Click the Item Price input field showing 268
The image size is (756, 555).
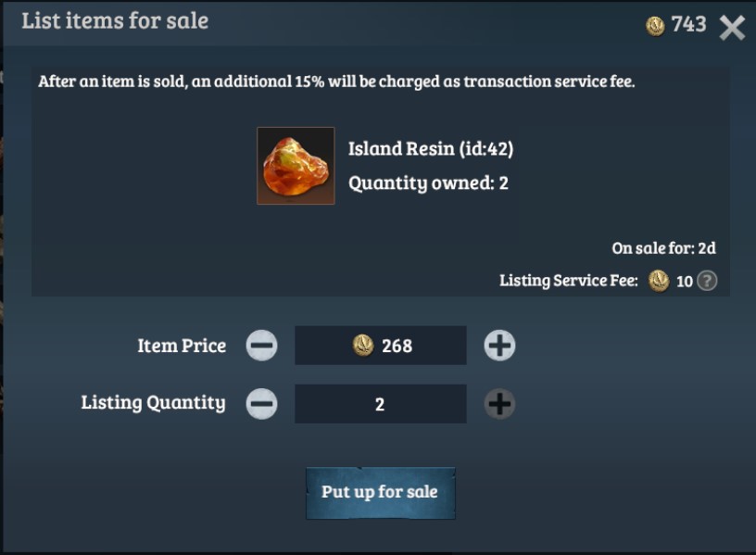tap(381, 346)
